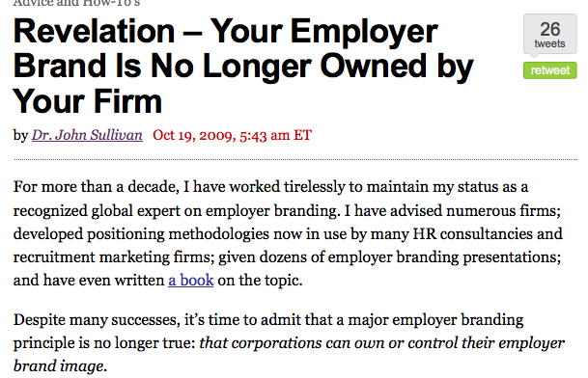The image size is (588, 378).
Task: Click the words 'HR consultancies' in the first paragraph
Action: point(472,233)
